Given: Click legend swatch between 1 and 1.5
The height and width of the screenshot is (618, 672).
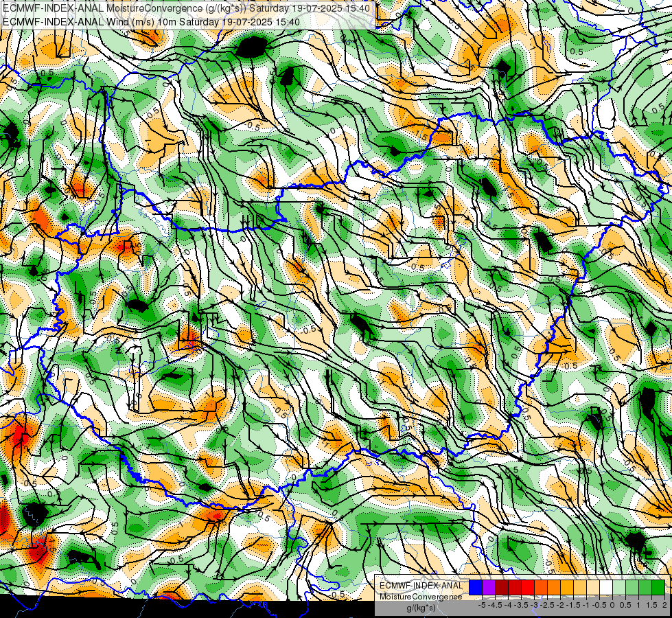Looking at the screenshot, I should [645, 587].
